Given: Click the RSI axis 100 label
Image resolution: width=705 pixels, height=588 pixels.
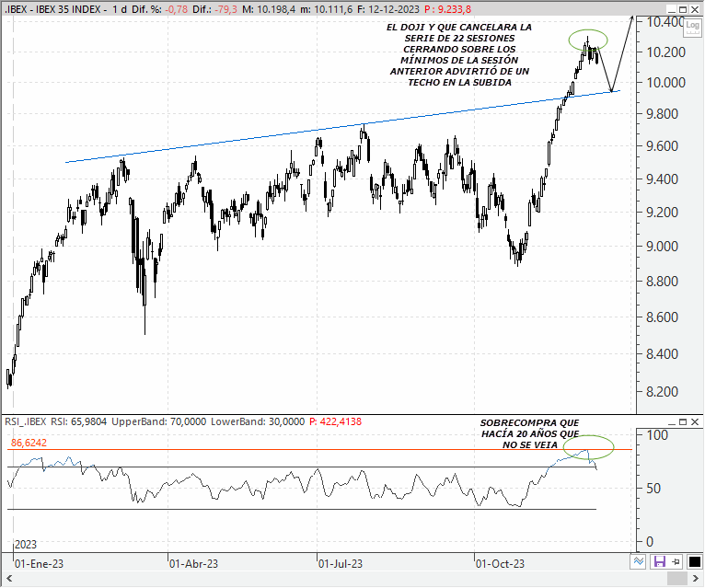Looking at the screenshot, I should pos(657,435).
